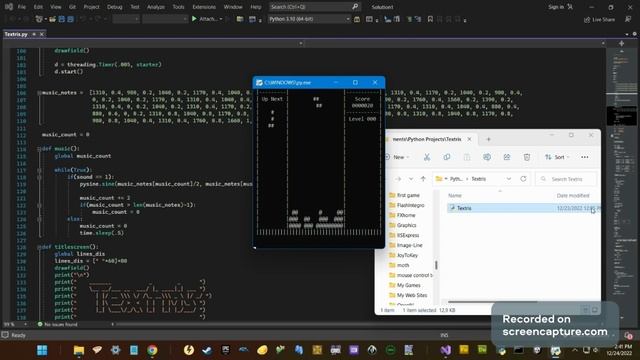This screenshot has height=360, width=640.
Task: Open the Analyze menu
Action: 156,7
